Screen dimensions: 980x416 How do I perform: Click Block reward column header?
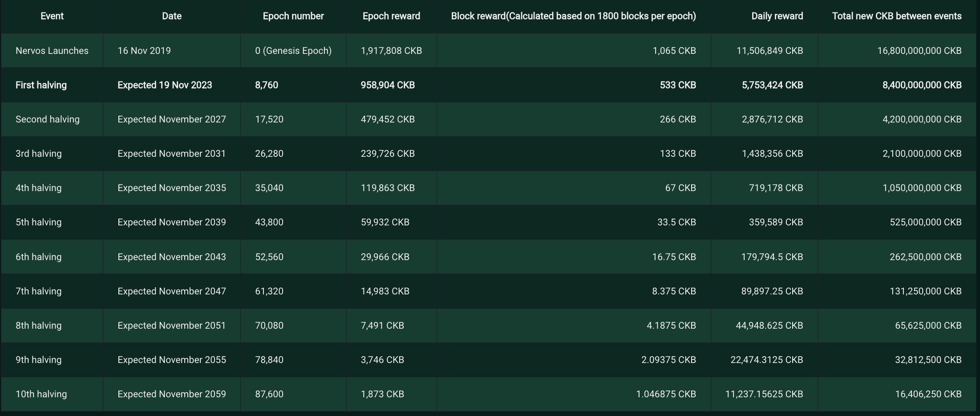tap(573, 16)
